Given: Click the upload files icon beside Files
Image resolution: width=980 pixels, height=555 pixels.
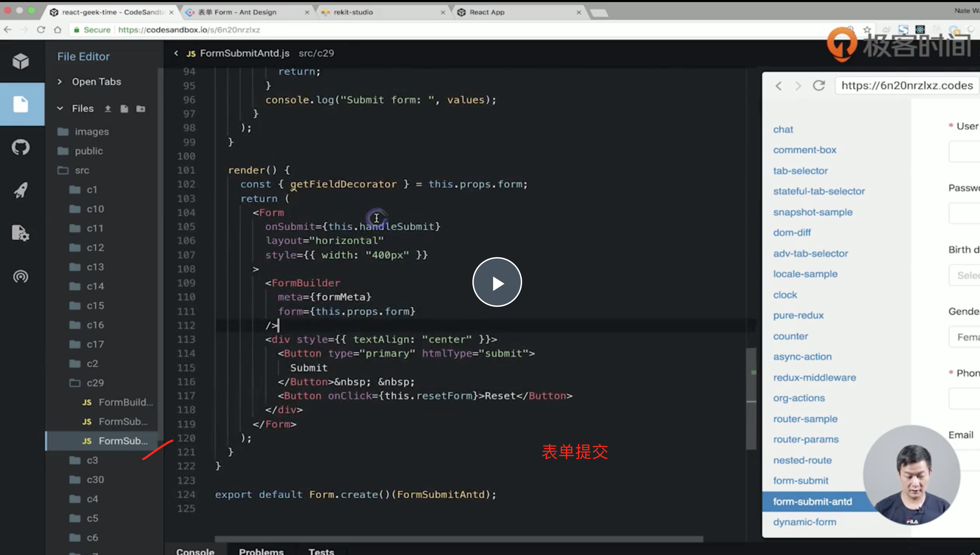Looking at the screenshot, I should (x=108, y=109).
